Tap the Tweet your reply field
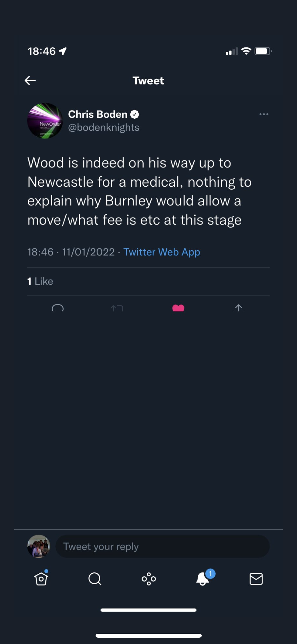Viewport: 297px width, 644px height. tap(162, 546)
